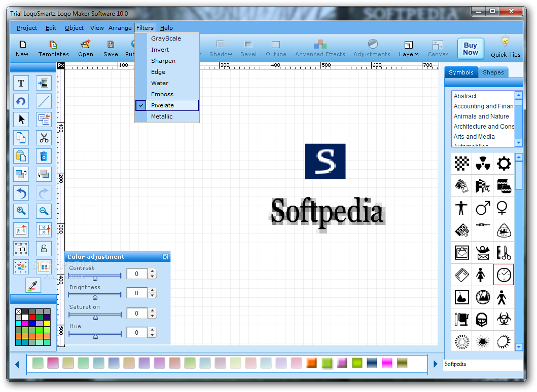This screenshot has height=392, width=537.
Task: Uncheck the Pixelate filter
Action: point(167,105)
